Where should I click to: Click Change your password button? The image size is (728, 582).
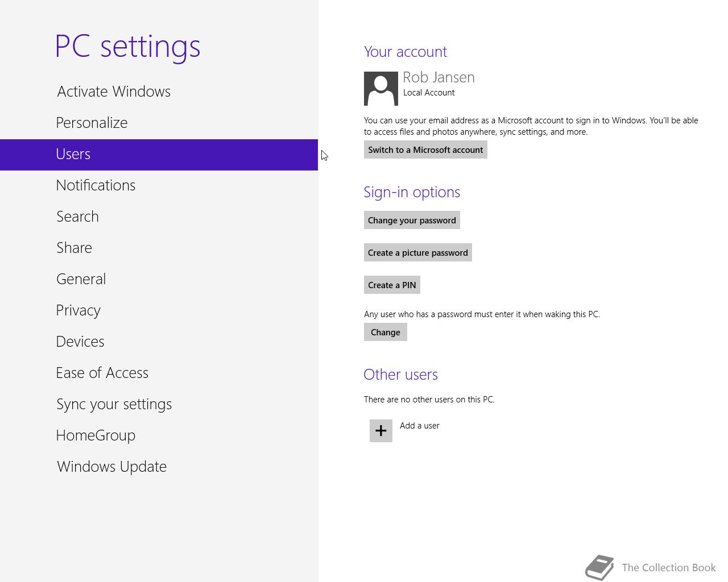(412, 221)
